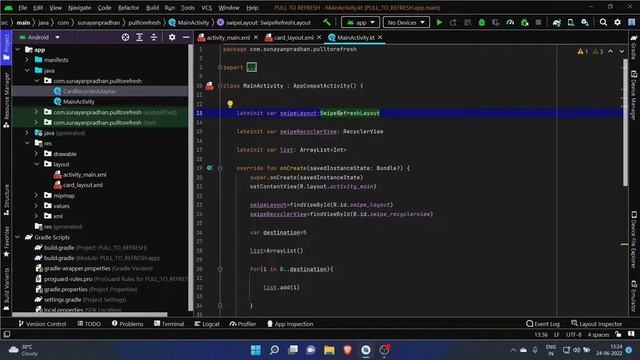
Task: Switch to card_layout.xml editor tab
Action: [x=293, y=38]
